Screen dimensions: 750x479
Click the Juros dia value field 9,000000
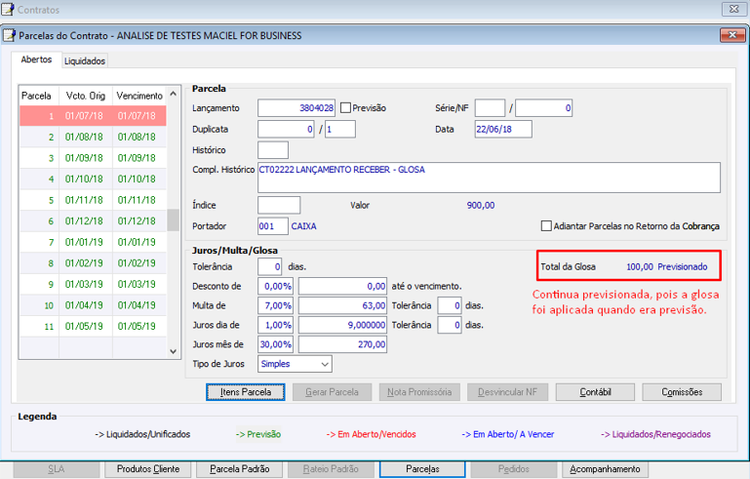point(342,325)
